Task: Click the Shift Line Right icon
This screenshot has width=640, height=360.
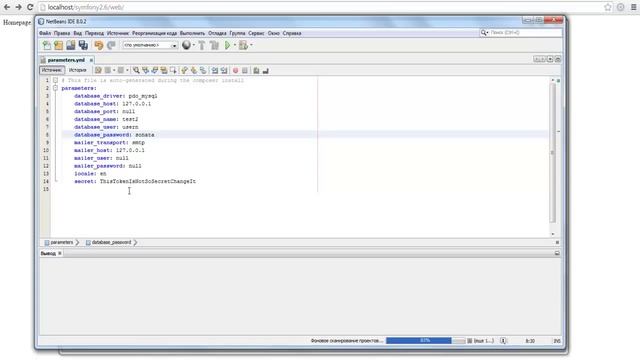Action: click(224, 71)
